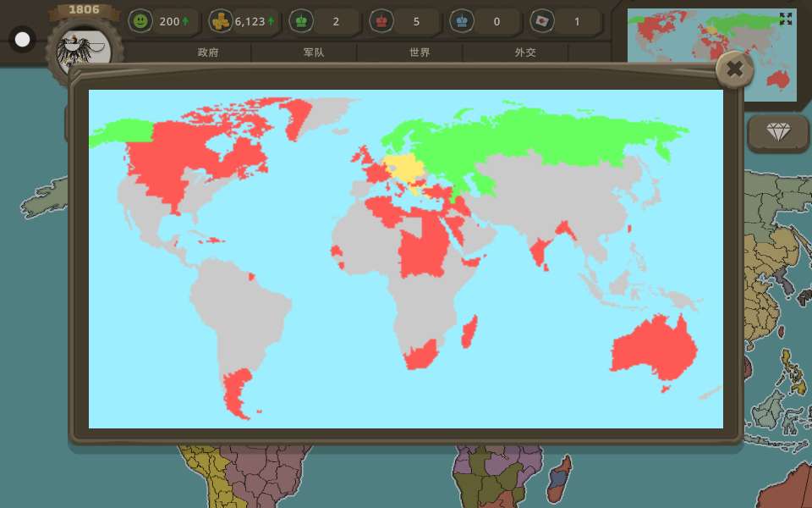Click the red crown enemies icon
This screenshot has height=508, width=812.
[x=381, y=21]
